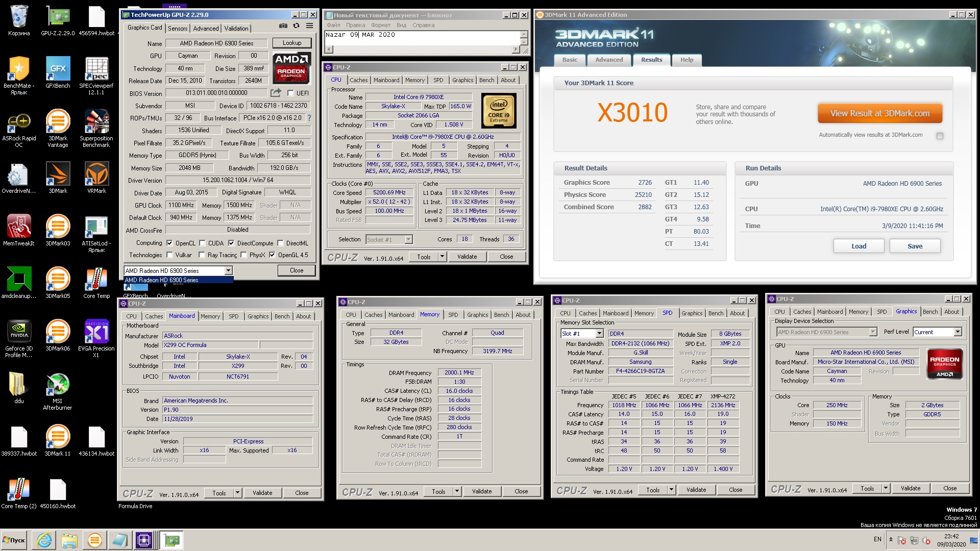Open Tools dropdown arrow in SPD window
980x551 pixels.
point(671,490)
